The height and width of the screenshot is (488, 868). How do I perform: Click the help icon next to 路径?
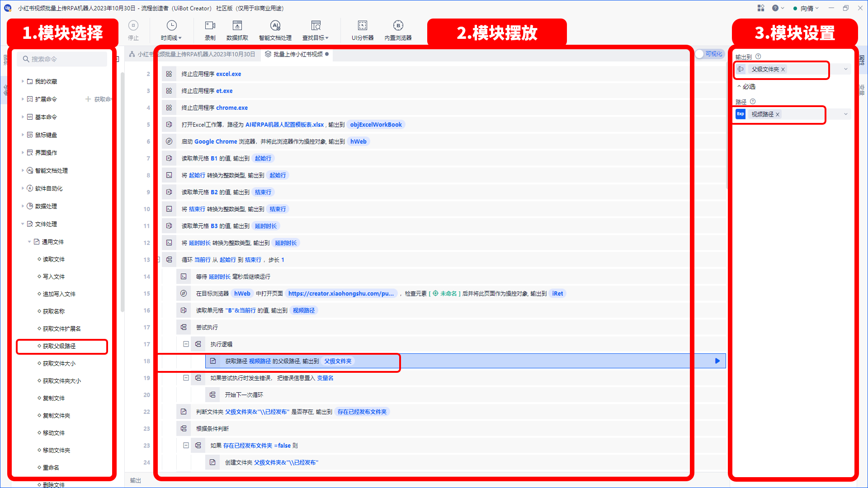[753, 102]
